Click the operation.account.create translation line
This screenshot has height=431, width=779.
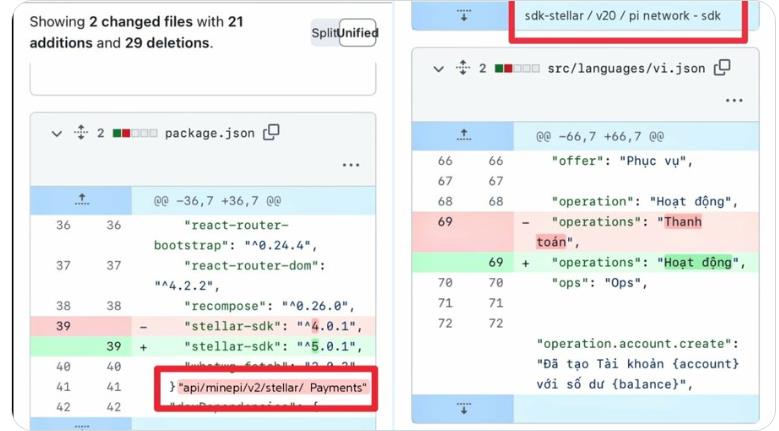coord(637,364)
